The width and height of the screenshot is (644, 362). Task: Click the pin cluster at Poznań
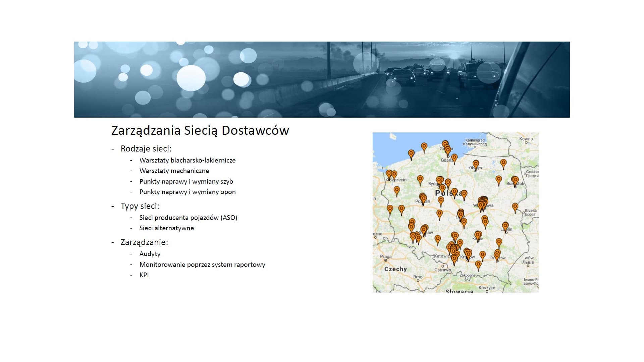[423, 198]
